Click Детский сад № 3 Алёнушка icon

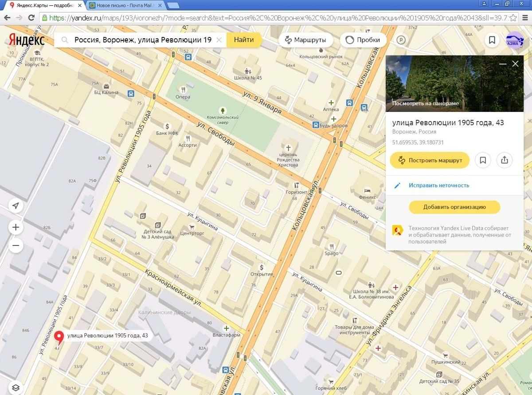pos(158,225)
